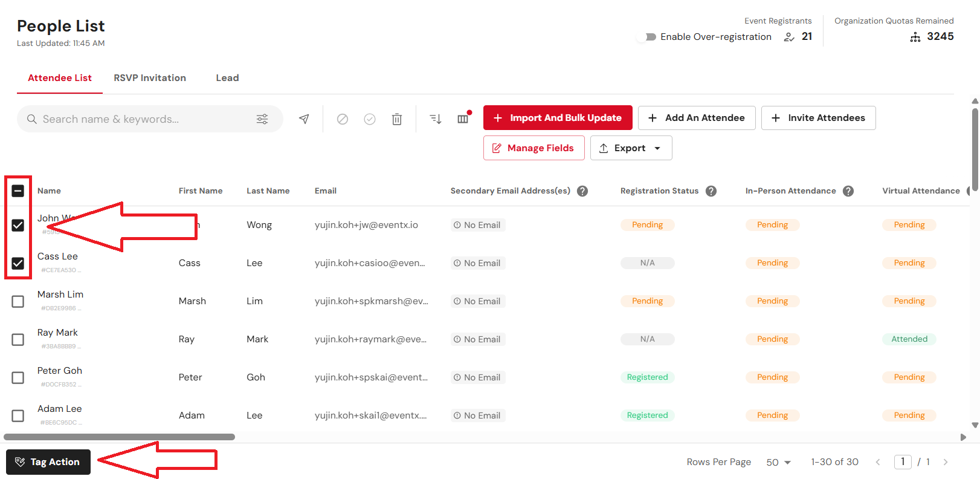Focus the Search name & keywords field
The width and height of the screenshot is (980, 479).
click(x=150, y=119)
